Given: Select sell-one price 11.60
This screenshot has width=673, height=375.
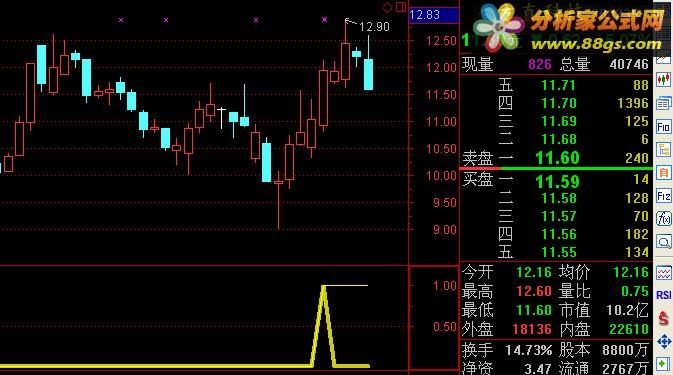Looking at the screenshot, I should (x=558, y=158).
